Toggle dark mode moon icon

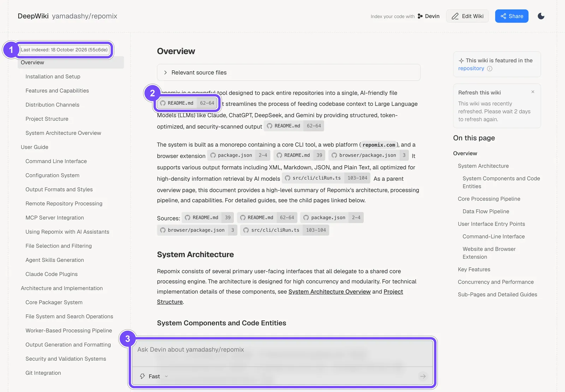tap(541, 16)
